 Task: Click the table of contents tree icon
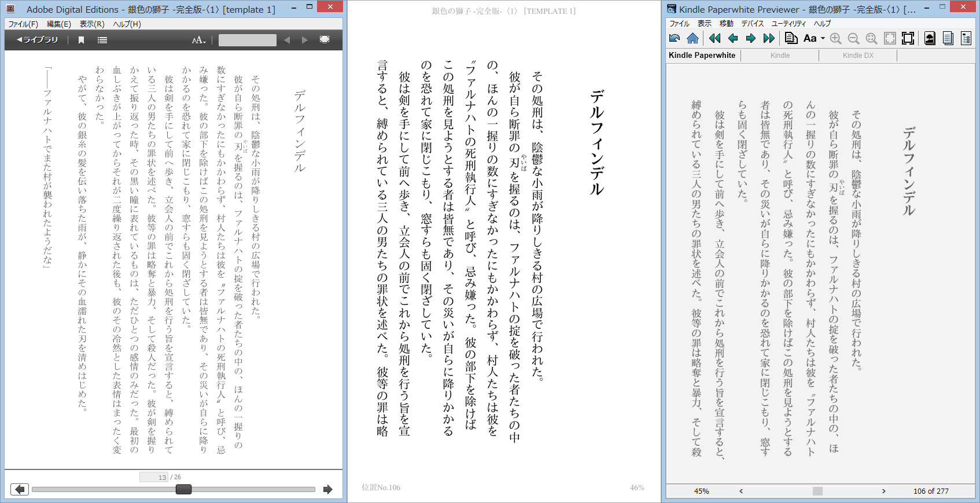point(966,38)
